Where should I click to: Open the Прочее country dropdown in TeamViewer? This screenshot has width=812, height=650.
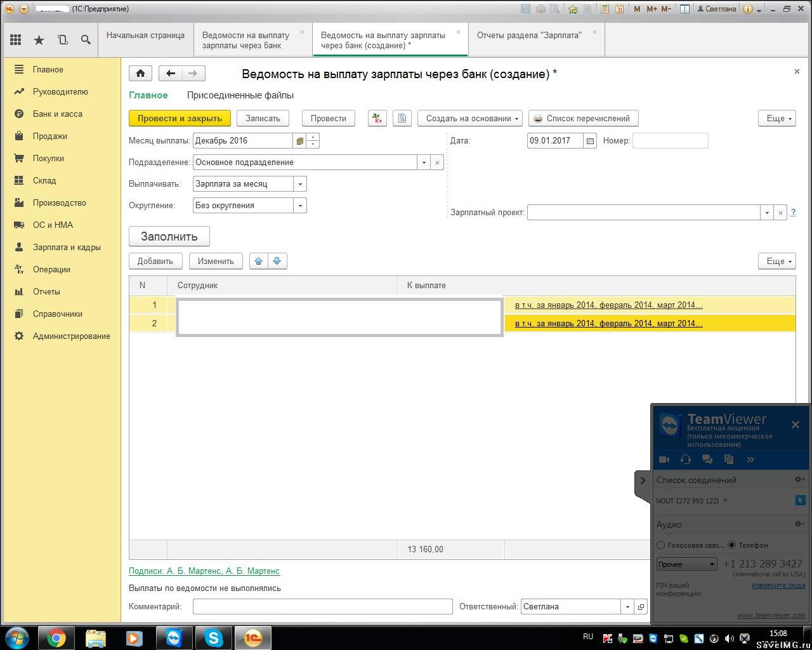pyautogui.click(x=686, y=564)
